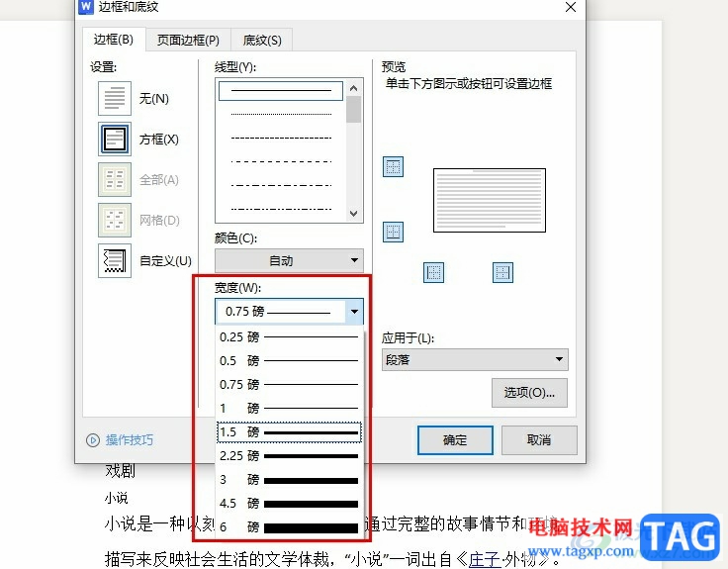
Task: Toggle the right border button under preview
Action: click(502, 273)
